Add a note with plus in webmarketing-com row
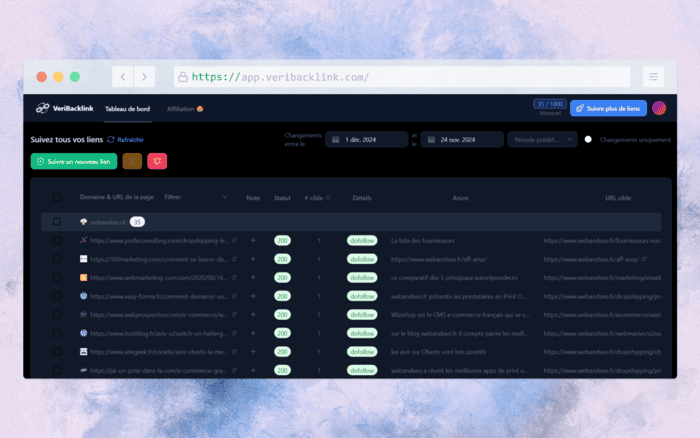The height and width of the screenshot is (438, 700). (x=253, y=278)
